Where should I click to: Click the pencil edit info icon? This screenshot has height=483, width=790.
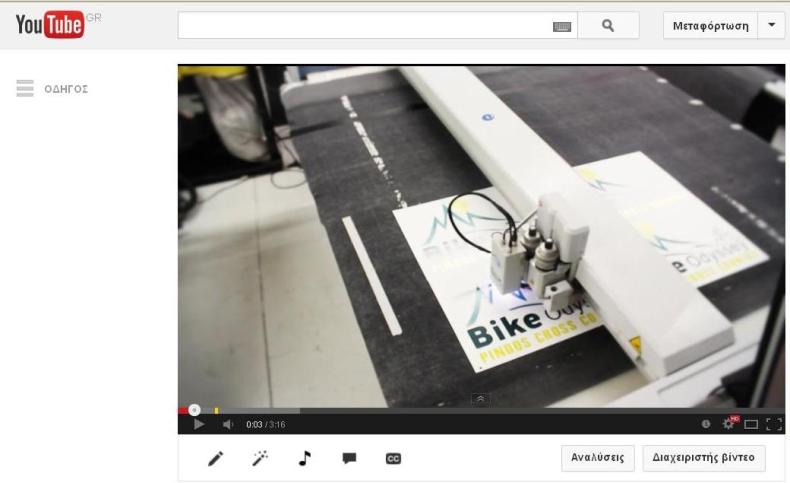tap(215, 458)
